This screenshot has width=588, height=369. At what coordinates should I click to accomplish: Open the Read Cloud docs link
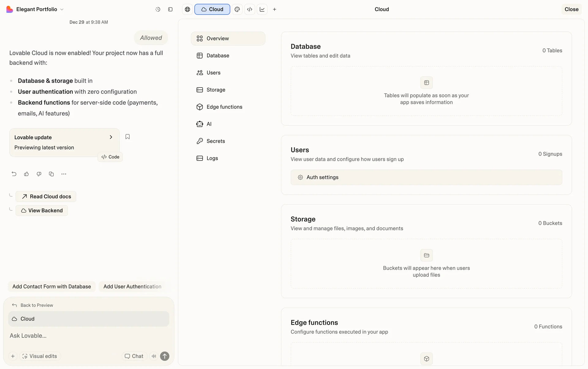pyautogui.click(x=46, y=197)
